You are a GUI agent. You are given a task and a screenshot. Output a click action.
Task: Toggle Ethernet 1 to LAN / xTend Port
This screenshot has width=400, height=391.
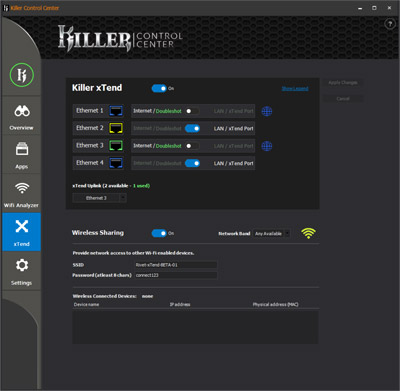click(x=192, y=111)
